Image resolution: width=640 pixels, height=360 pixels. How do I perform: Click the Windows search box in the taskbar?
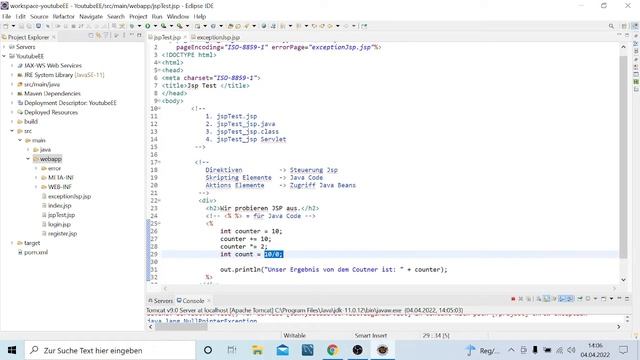click(110, 350)
